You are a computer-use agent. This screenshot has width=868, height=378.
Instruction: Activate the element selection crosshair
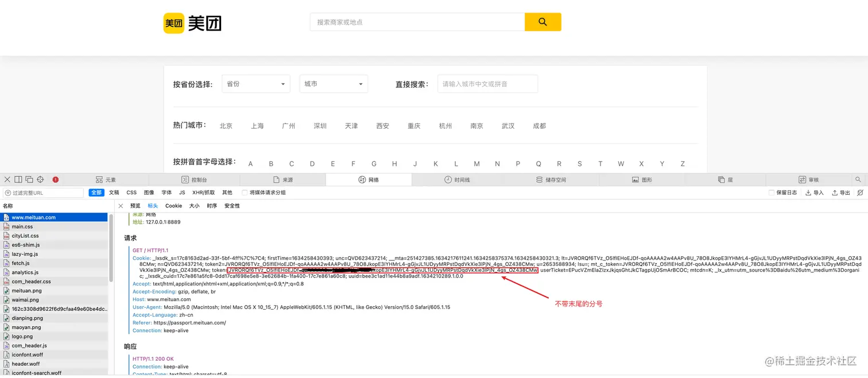[40, 180]
